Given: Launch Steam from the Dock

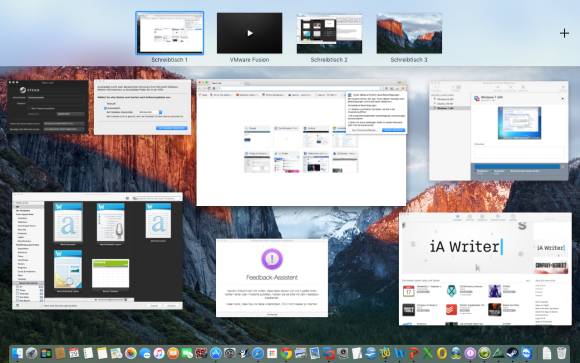Looking at the screenshot, I should (512, 353).
